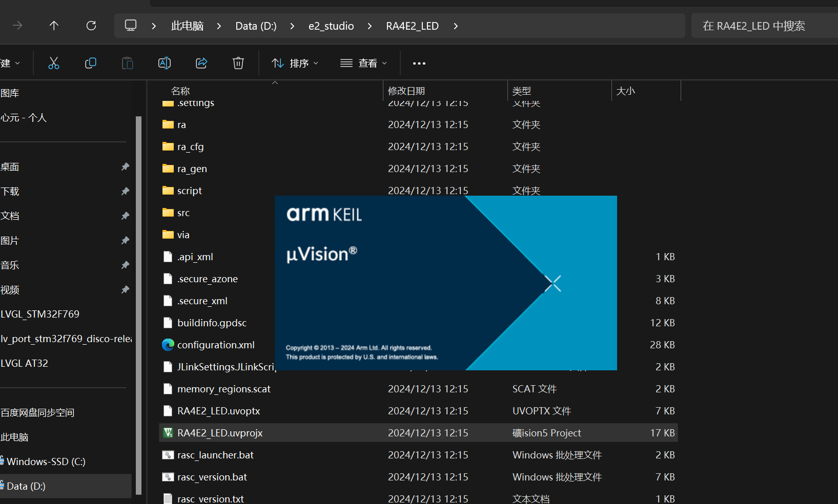Click the batch icon of rasc_version.bat
Viewport: 838px width, 504px height.
click(168, 477)
